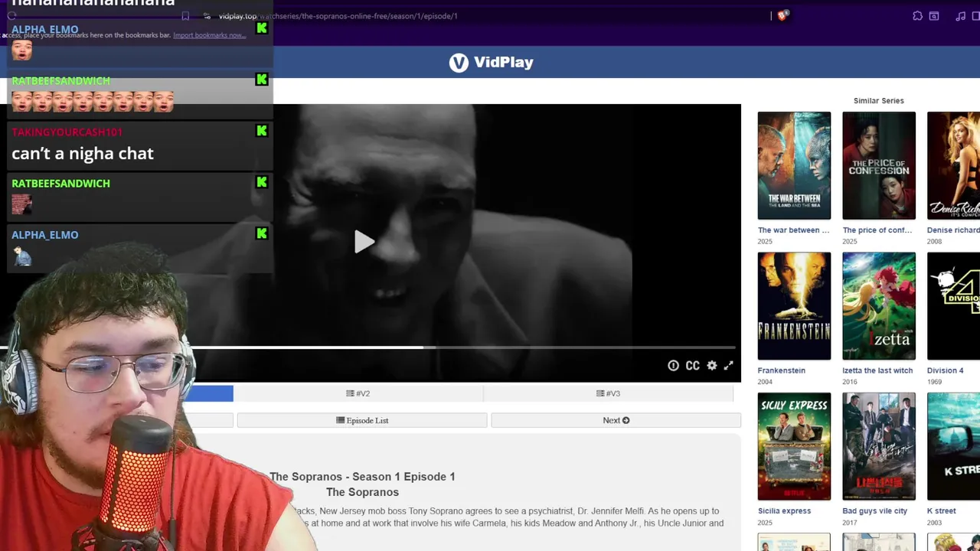Switch to server tab #V3
The image size is (980, 551).
(609, 393)
